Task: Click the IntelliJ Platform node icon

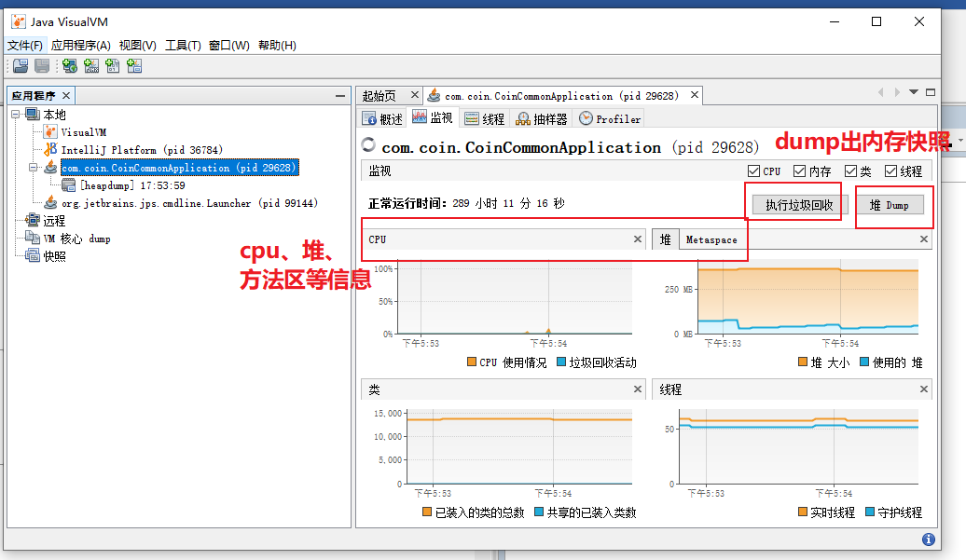Action: (x=50, y=149)
